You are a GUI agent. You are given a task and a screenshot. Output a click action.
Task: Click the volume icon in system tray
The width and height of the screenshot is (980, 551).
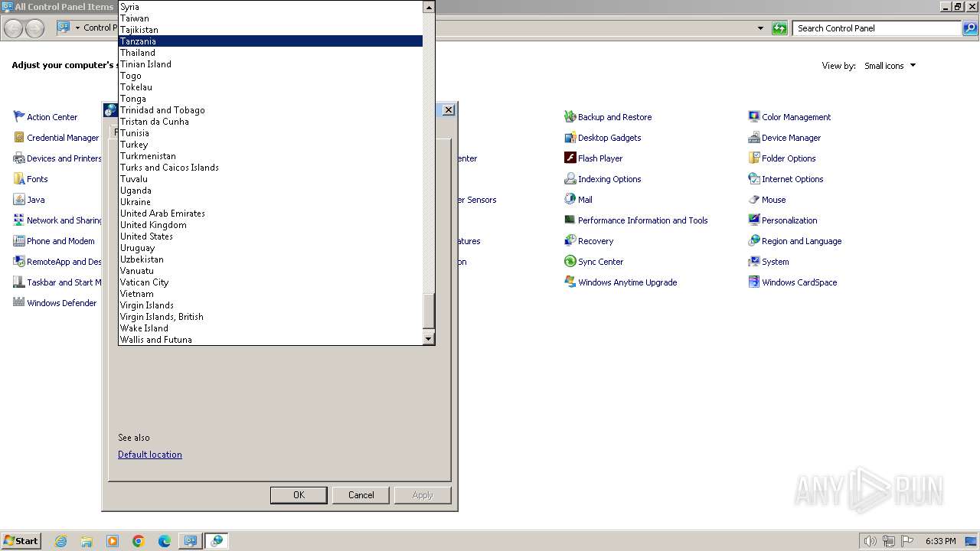(870, 541)
